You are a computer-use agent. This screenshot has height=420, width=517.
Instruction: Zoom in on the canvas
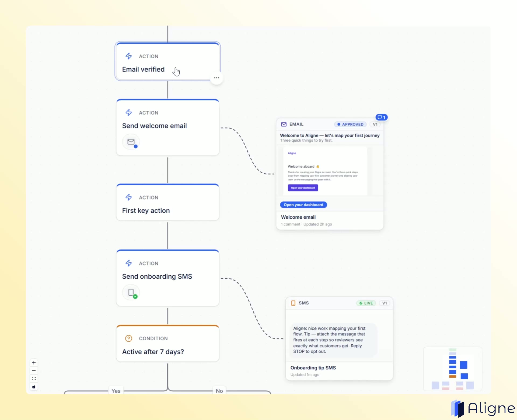[x=34, y=363]
